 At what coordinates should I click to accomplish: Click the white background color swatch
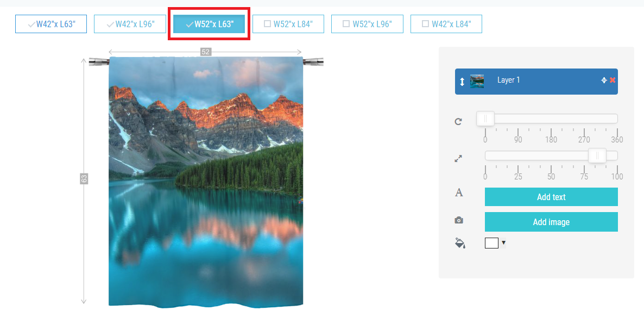(491, 243)
